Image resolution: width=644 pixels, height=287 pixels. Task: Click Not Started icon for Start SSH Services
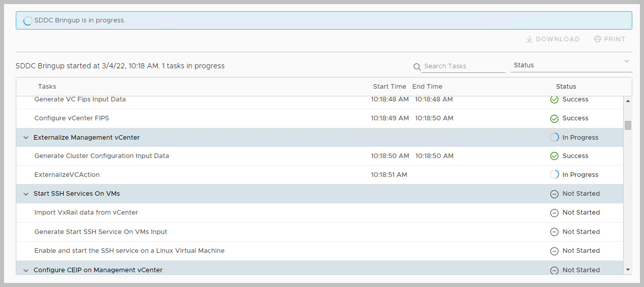point(554,194)
